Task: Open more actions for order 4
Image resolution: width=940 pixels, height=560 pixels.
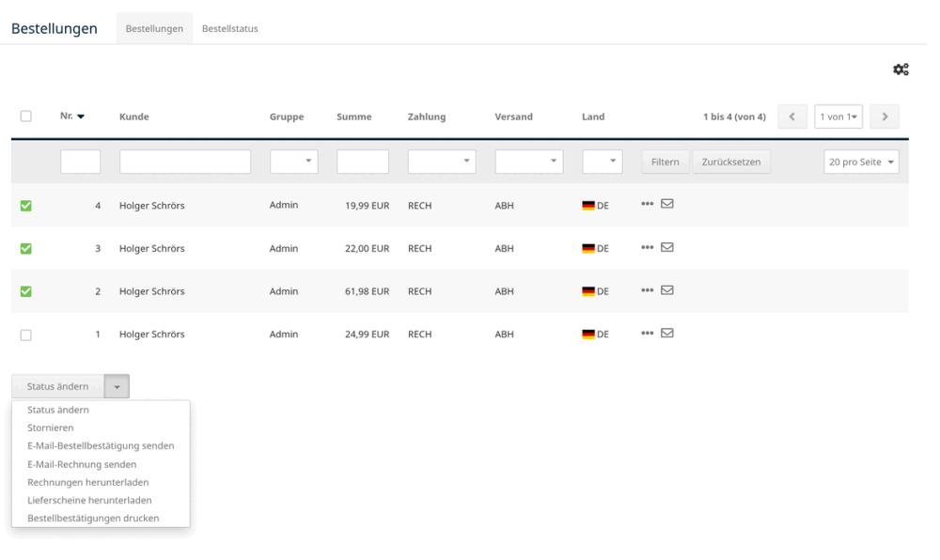Action: [x=647, y=204]
